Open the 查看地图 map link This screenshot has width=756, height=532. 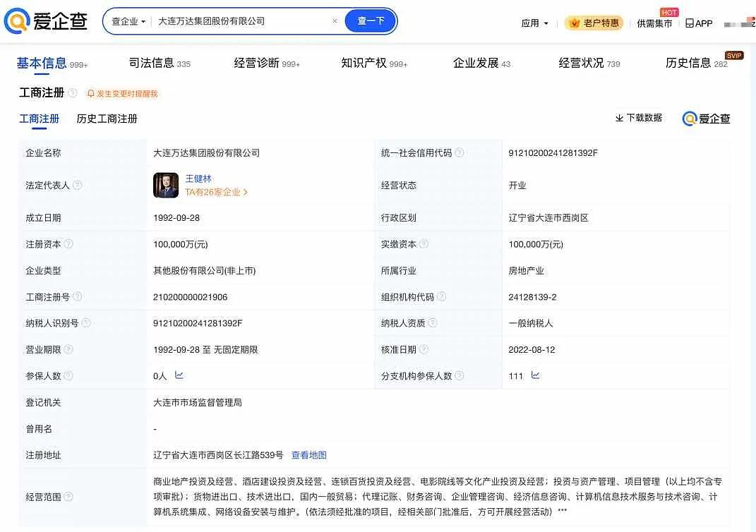click(309, 455)
